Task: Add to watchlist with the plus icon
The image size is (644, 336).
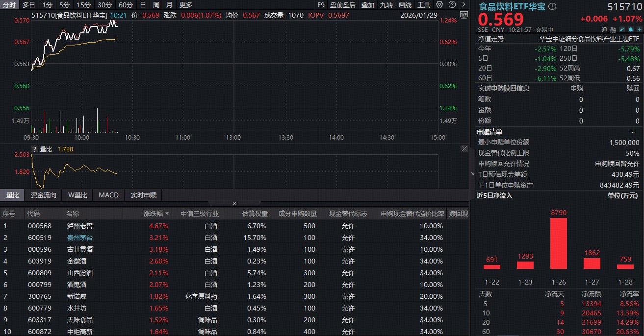Action: tap(639, 29)
